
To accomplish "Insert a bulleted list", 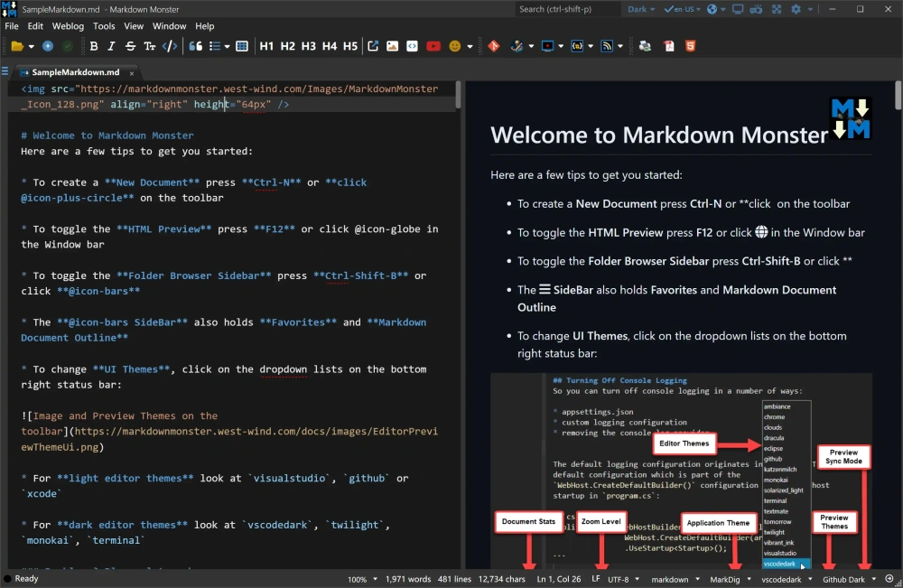I will pyautogui.click(x=215, y=46).
